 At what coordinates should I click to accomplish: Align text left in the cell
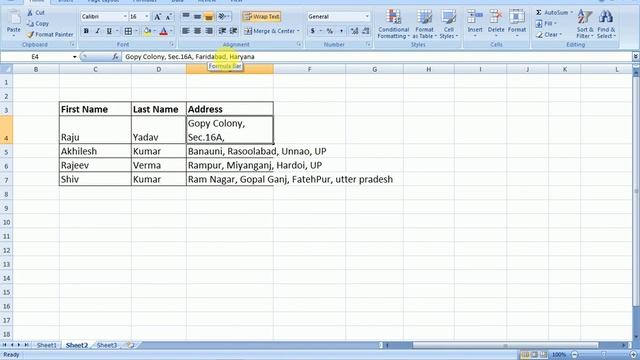point(186,31)
